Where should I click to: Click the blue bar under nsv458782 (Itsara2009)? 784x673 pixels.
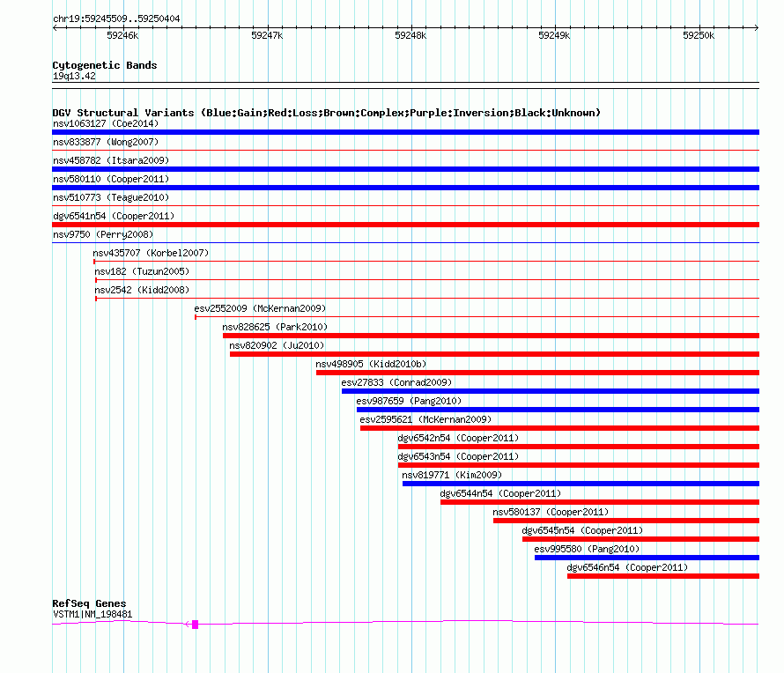(405, 169)
